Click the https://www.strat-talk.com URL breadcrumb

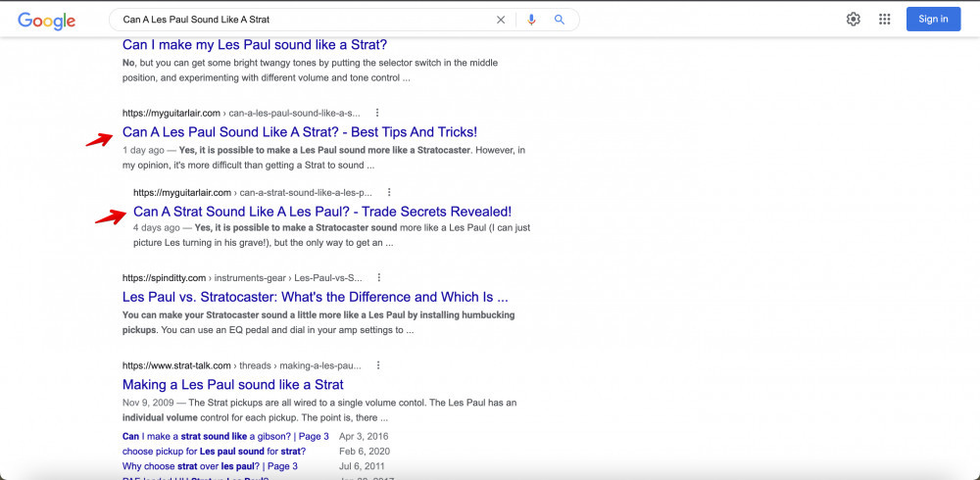[242, 365]
